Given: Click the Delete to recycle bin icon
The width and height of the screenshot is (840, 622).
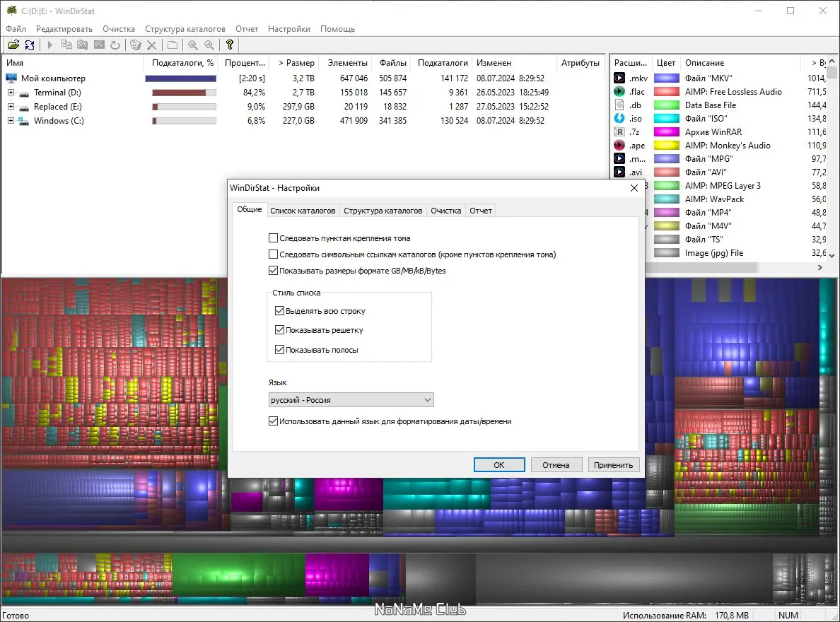Looking at the screenshot, I should click(x=136, y=45).
